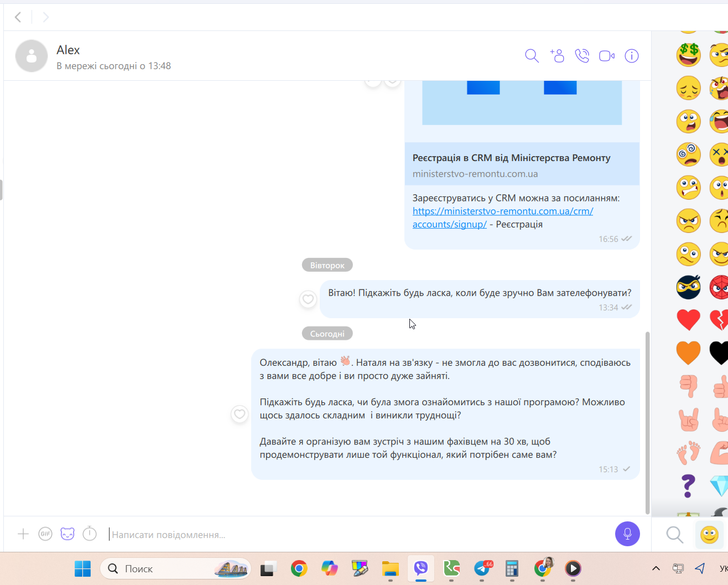Click the plus attachment icon

coord(23,534)
